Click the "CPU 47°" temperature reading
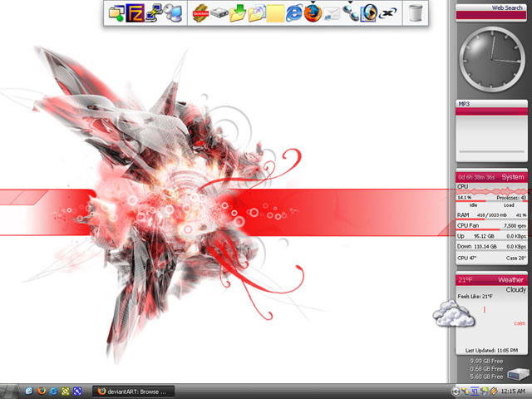 pyautogui.click(x=467, y=258)
